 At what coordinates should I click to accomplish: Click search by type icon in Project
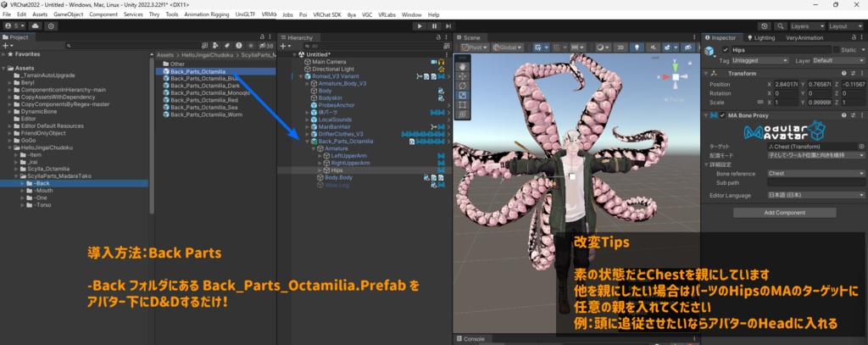[215, 46]
